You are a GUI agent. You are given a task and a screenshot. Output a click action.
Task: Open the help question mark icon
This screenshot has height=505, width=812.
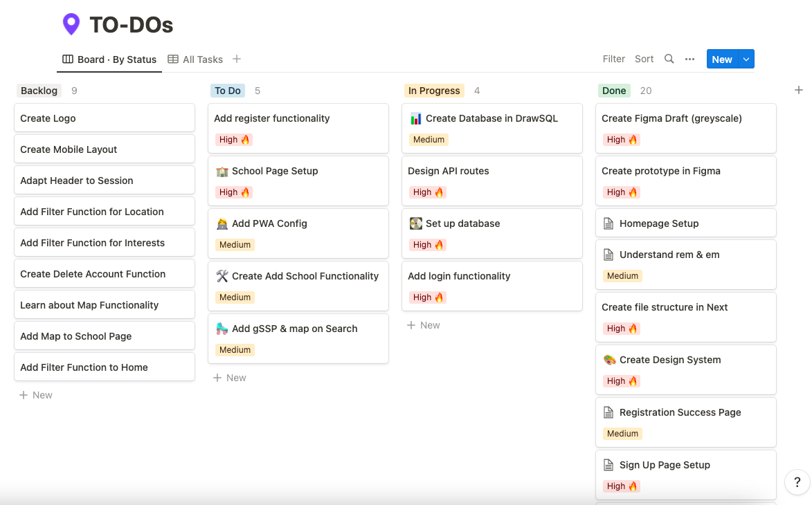tap(797, 482)
